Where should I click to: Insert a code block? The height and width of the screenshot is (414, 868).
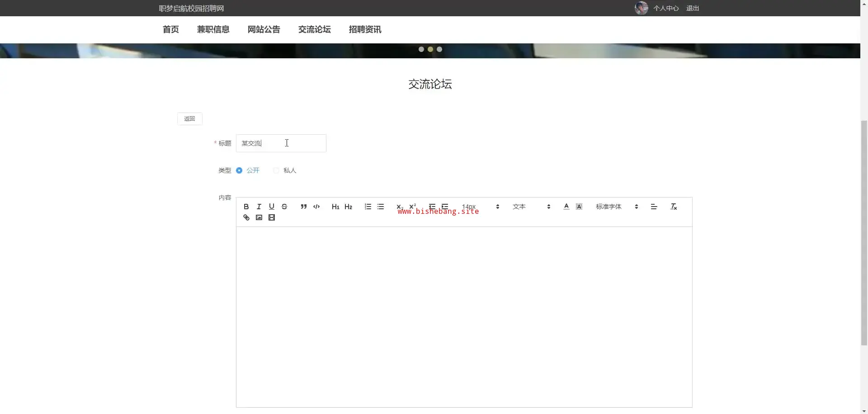(316, 207)
